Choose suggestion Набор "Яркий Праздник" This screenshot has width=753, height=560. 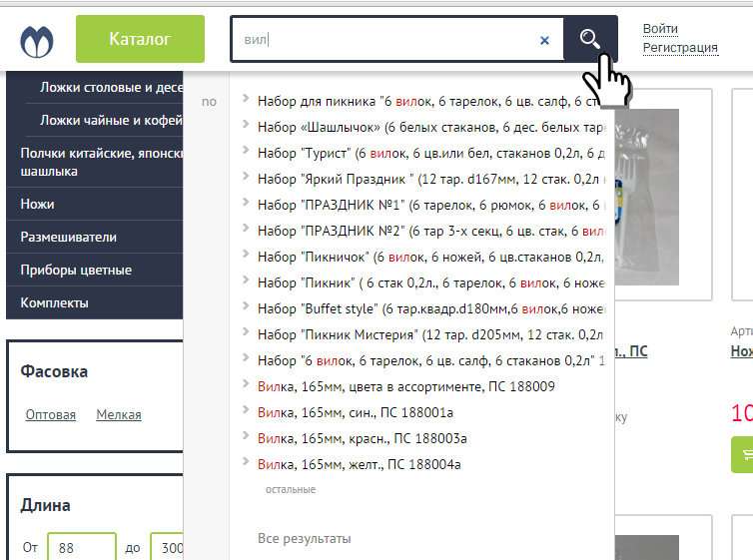click(430, 179)
